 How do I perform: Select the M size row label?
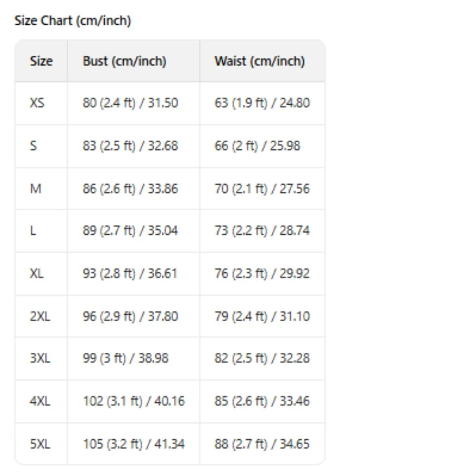click(36, 188)
